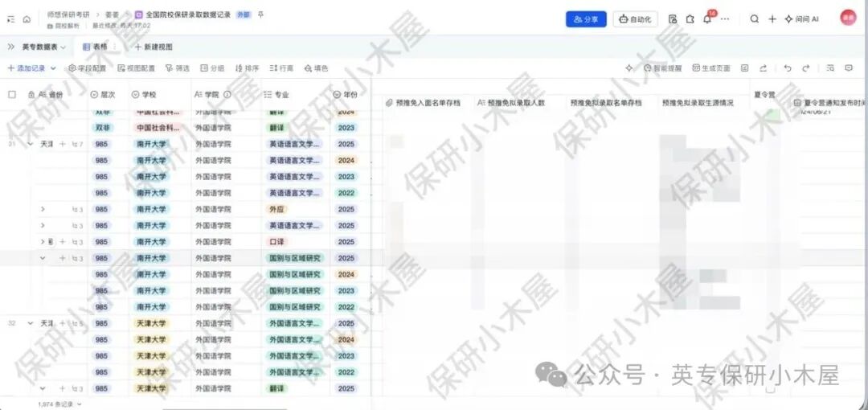Open 智能提醒 smart reminders
The height and width of the screenshot is (410, 868).
663,68
